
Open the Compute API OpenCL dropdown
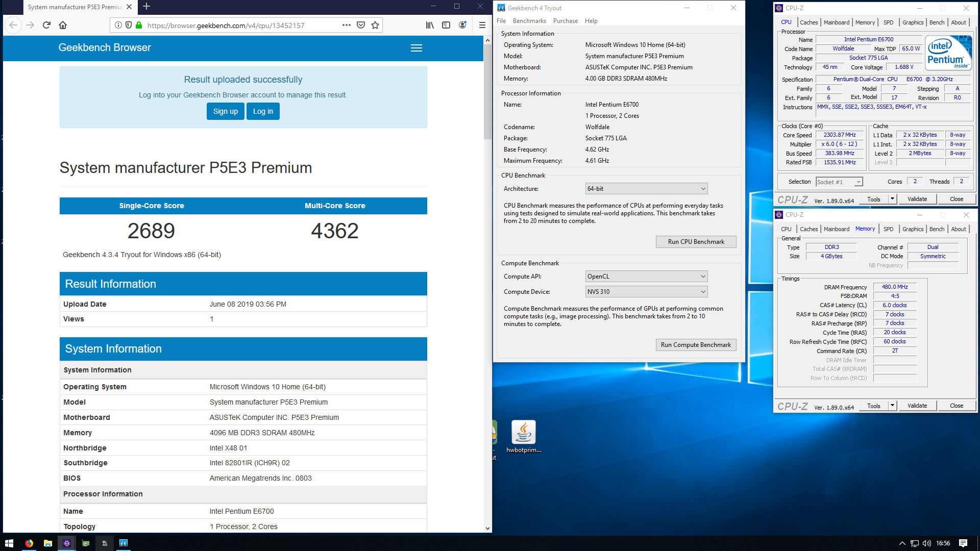646,277
